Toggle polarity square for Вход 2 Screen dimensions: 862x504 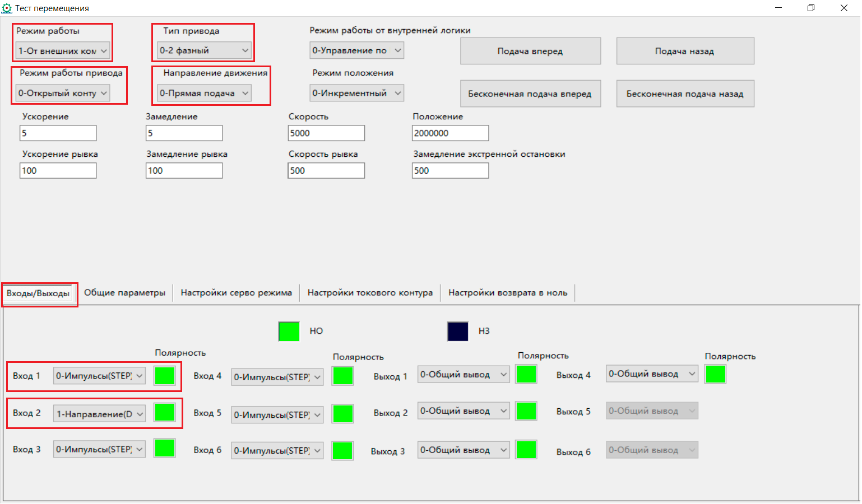point(165,413)
